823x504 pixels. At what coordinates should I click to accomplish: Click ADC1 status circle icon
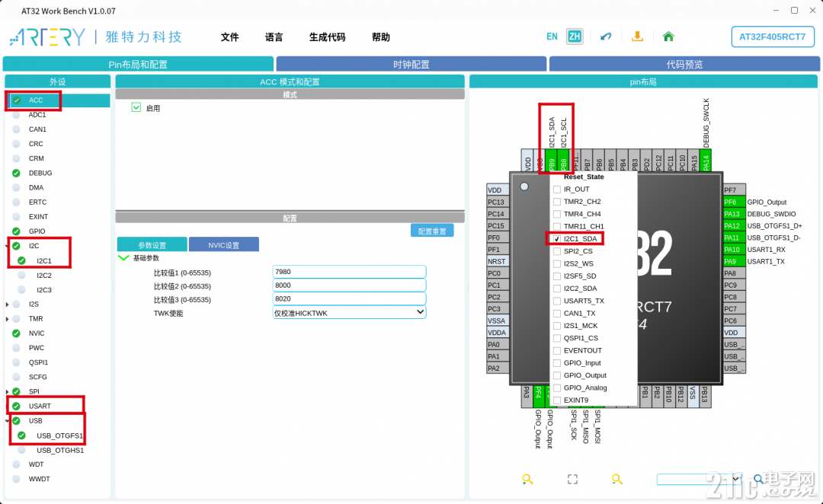point(16,115)
